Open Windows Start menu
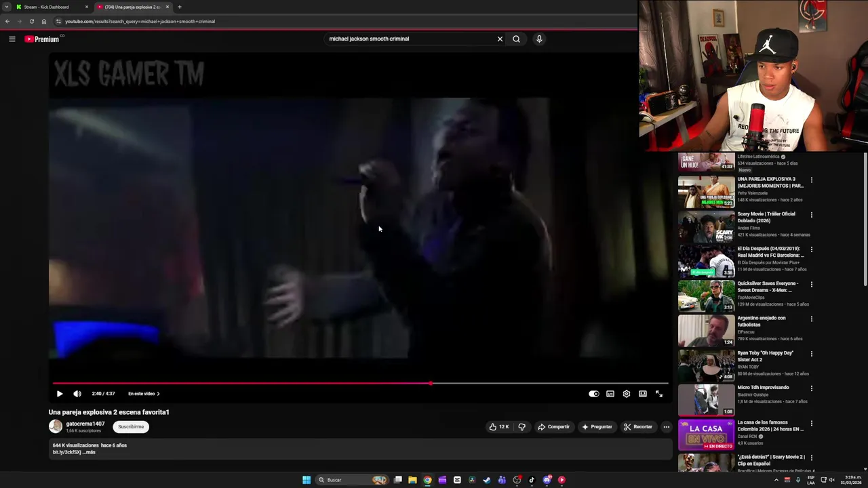The height and width of the screenshot is (488, 868). (x=307, y=480)
